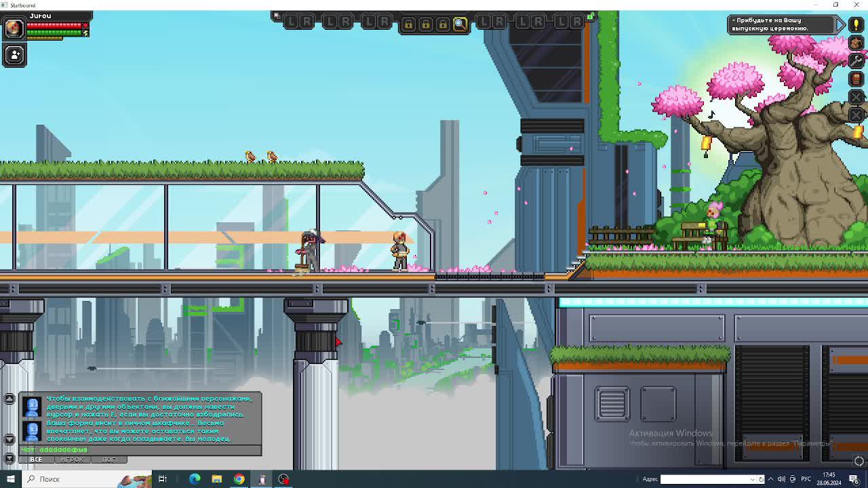Click second chat message 'Ваша форма висит'
The height and width of the screenshot is (488, 868).
[x=139, y=430]
